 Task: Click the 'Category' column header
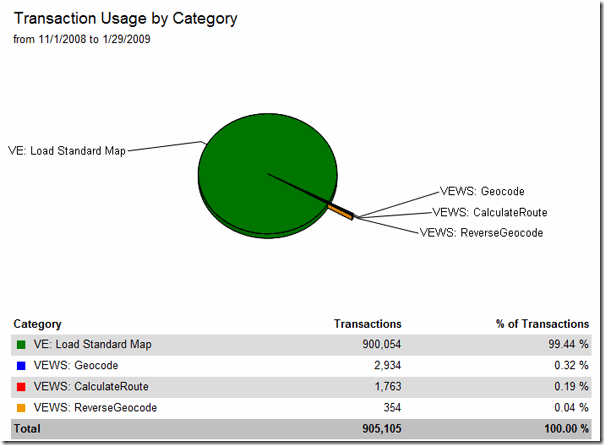[x=37, y=324]
